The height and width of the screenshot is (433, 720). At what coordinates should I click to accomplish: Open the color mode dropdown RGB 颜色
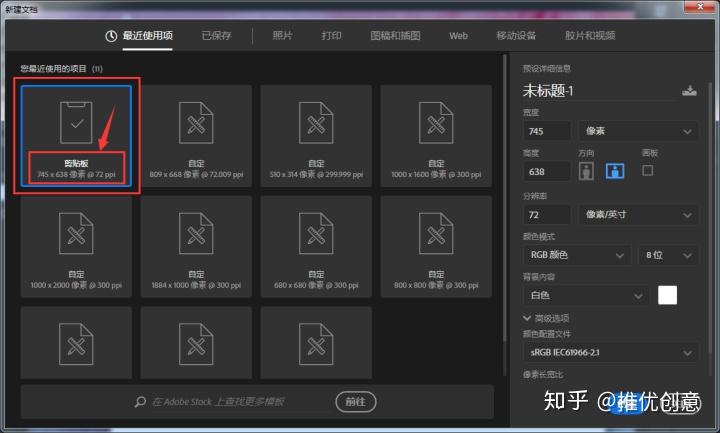pyautogui.click(x=577, y=255)
